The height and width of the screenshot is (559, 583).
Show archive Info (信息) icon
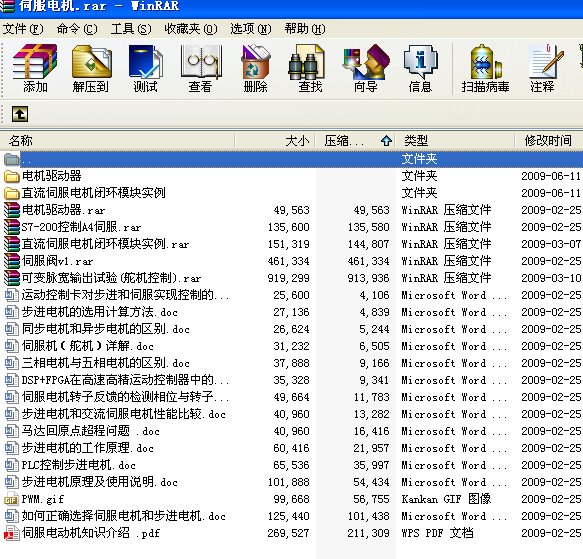click(x=421, y=62)
